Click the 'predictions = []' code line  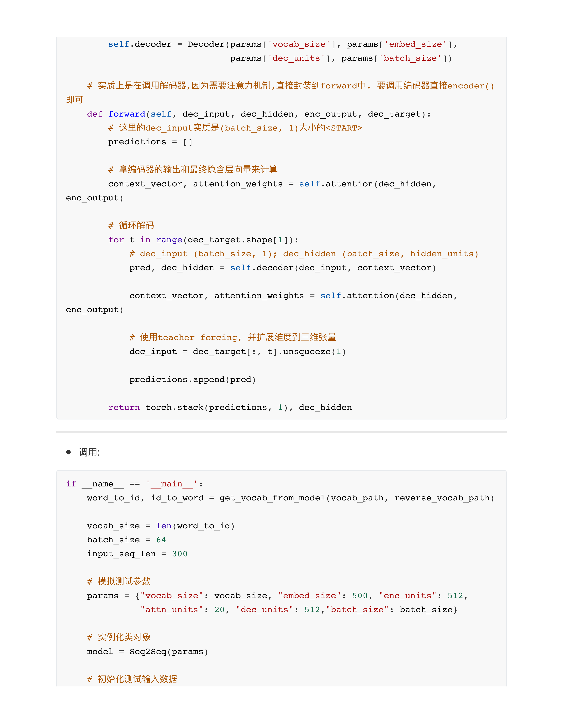click(x=150, y=142)
